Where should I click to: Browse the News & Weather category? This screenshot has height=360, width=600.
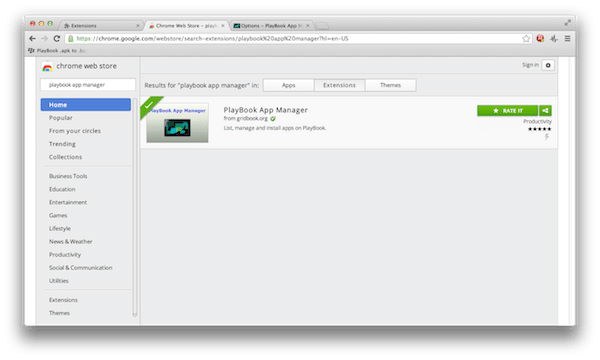click(x=70, y=241)
